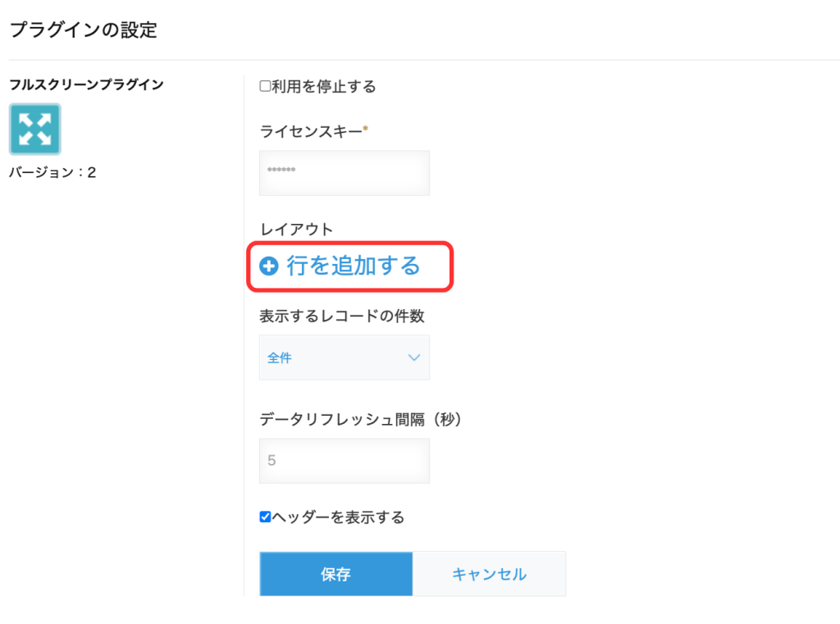This screenshot has width=840, height=624.
Task: Tick the 利用を停止する checkbox
Action: 265,86
